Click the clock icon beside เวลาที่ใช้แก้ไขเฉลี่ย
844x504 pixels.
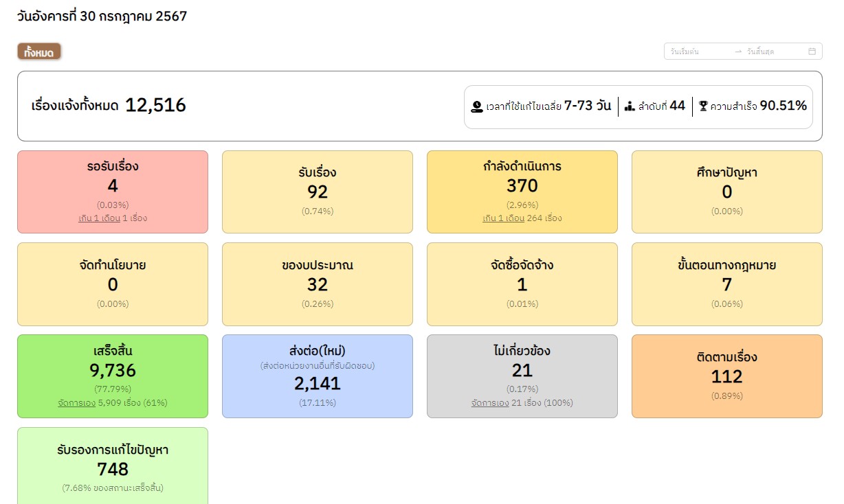[477, 106]
